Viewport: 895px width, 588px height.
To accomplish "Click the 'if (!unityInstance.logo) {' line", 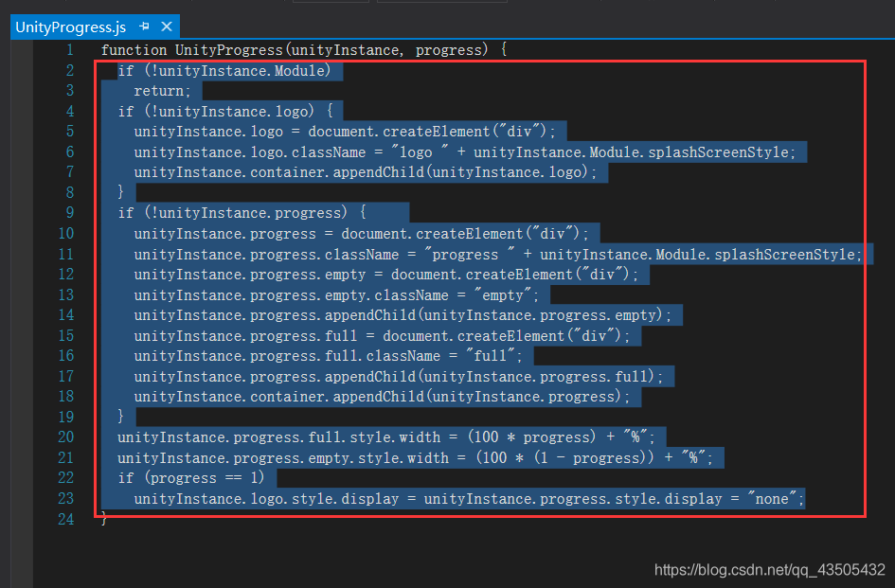I will (x=226, y=112).
